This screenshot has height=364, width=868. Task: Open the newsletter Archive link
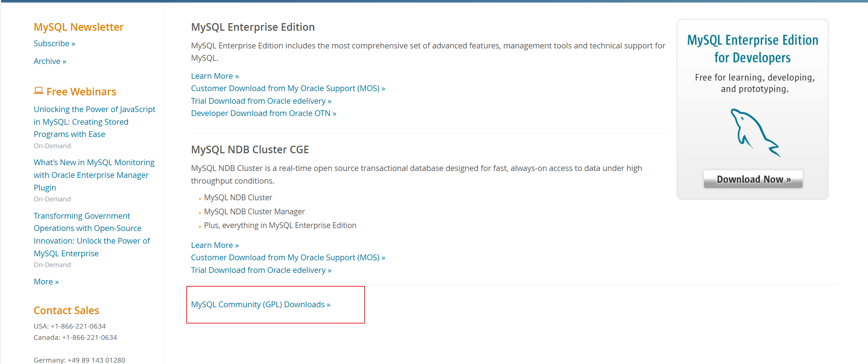50,61
